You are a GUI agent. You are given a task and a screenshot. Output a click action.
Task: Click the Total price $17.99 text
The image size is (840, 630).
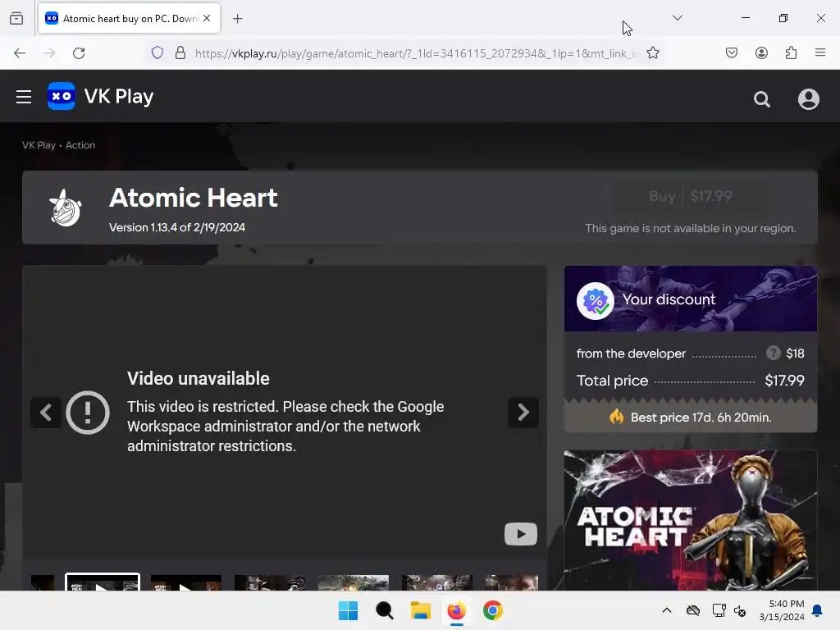tap(691, 381)
